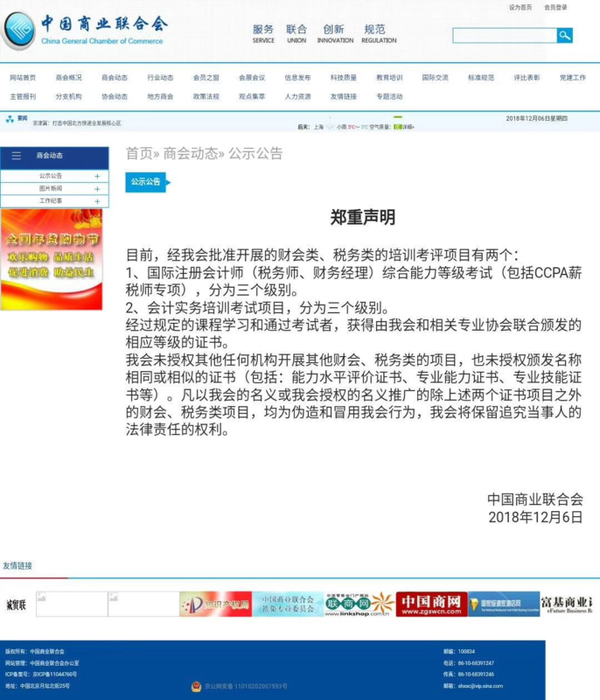
Task: Open 评比表彰 navigation item
Action: (x=527, y=78)
